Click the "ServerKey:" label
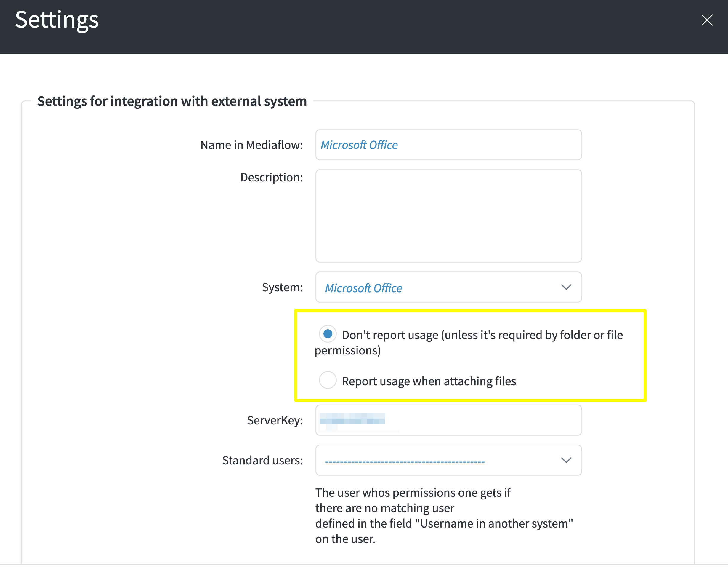Image resolution: width=728 pixels, height=575 pixels. tap(275, 420)
